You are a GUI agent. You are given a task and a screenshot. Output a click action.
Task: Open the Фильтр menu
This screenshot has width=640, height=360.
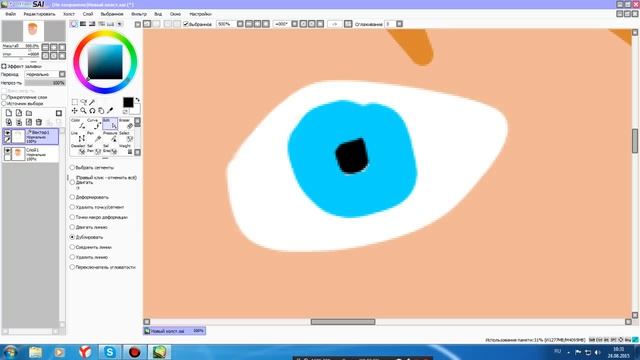coord(139,14)
